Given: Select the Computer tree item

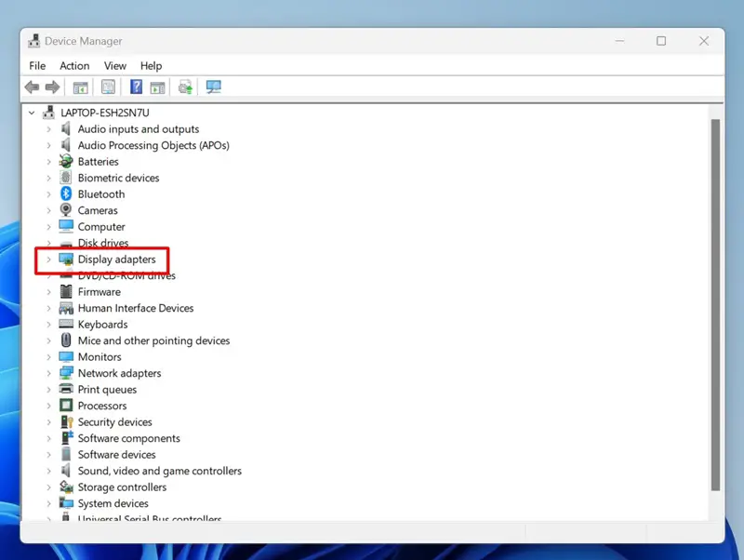Looking at the screenshot, I should [101, 226].
